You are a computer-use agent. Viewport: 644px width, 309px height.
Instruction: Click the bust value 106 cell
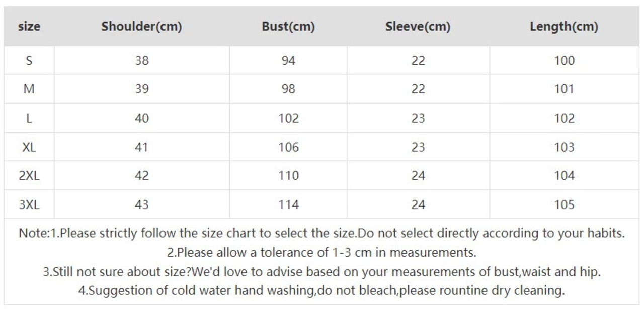pyautogui.click(x=288, y=147)
